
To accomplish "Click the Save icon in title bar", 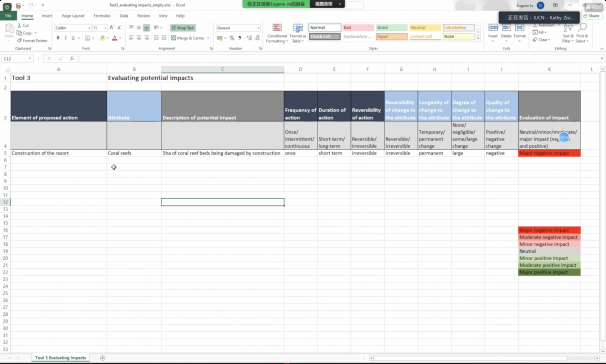I will [x=18, y=6].
